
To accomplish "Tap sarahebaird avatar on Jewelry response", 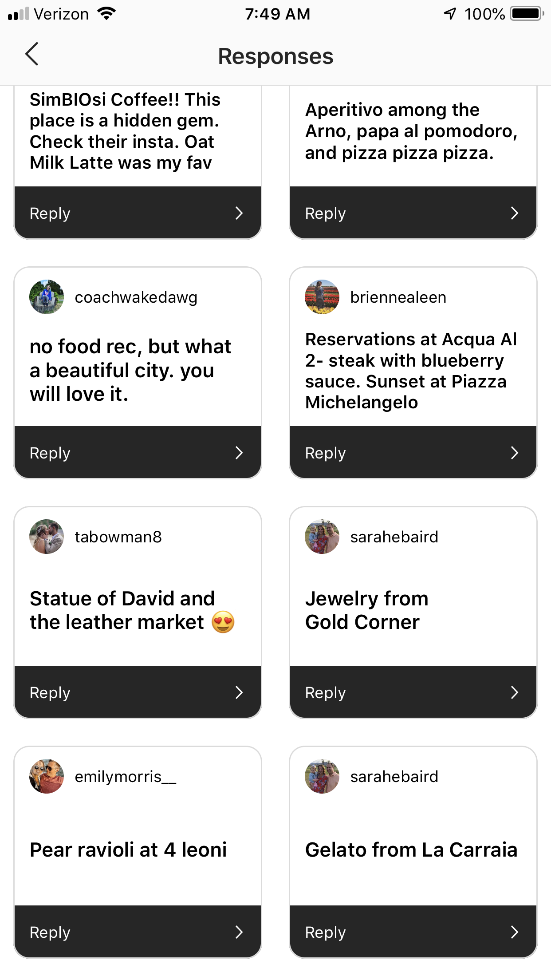I will tap(322, 537).
